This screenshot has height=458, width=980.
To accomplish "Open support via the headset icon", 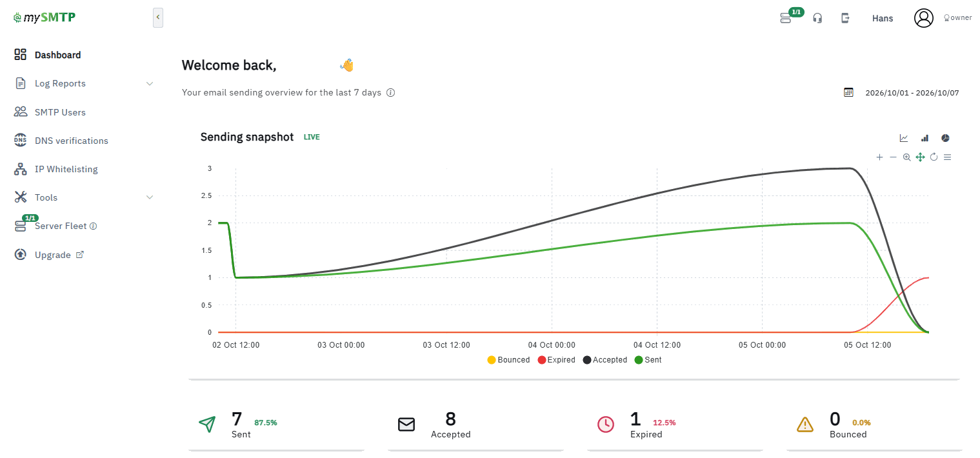I will point(817,18).
